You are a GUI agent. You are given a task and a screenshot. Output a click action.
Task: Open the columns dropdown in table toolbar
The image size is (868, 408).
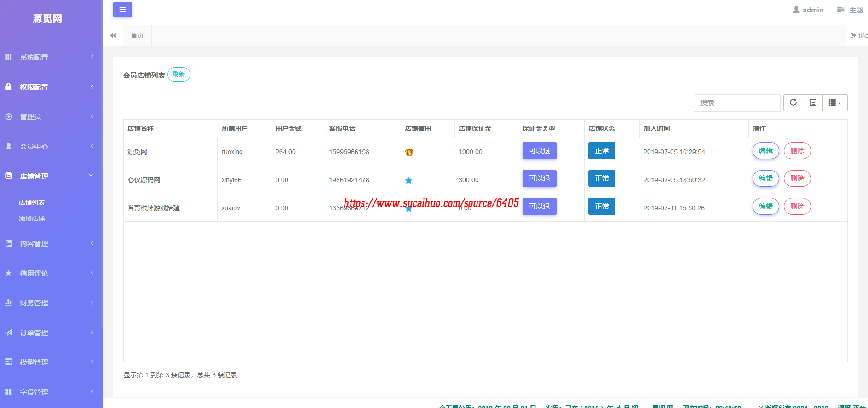click(x=835, y=103)
